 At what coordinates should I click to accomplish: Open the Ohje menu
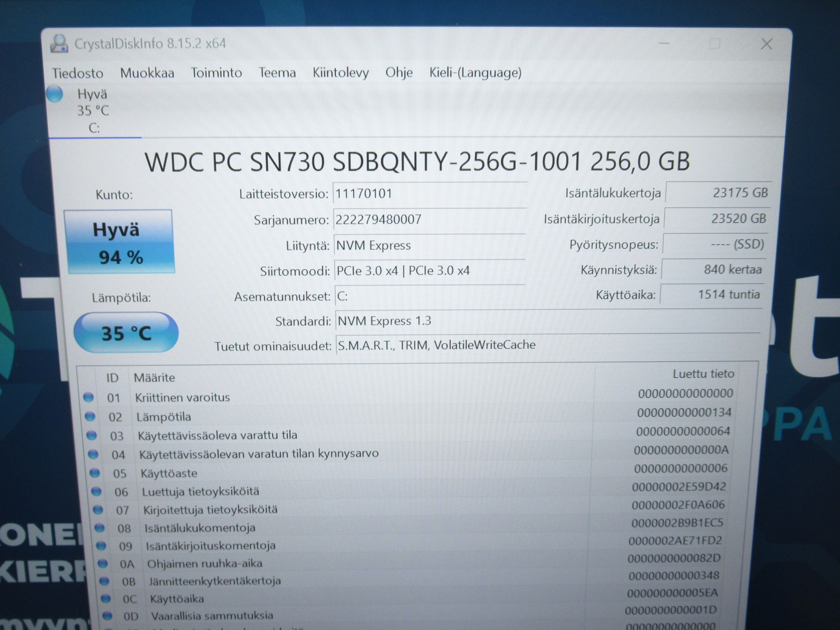click(399, 72)
